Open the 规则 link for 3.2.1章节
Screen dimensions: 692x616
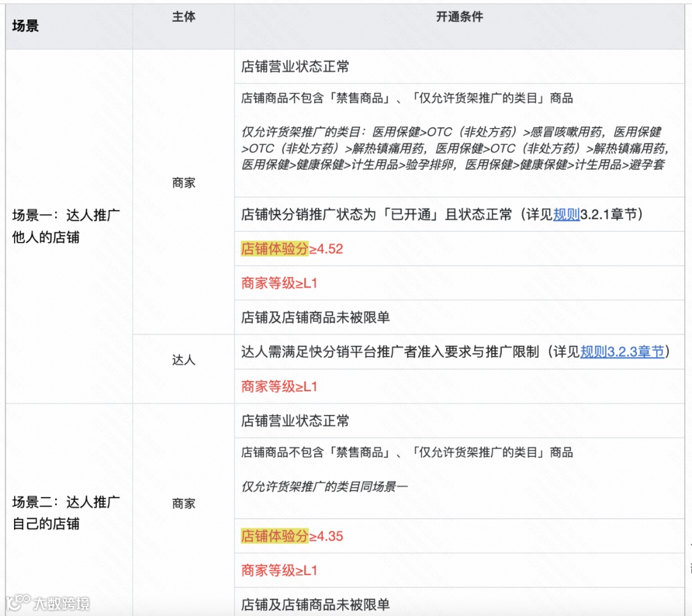click(566, 215)
